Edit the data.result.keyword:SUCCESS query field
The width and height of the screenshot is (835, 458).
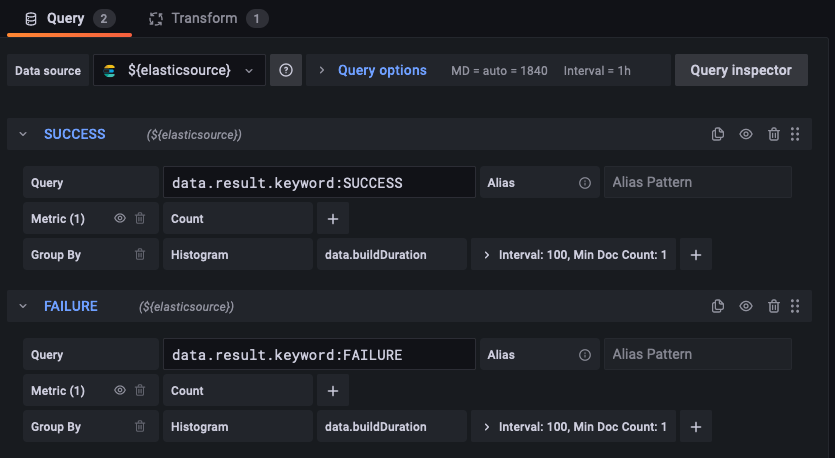click(x=319, y=182)
